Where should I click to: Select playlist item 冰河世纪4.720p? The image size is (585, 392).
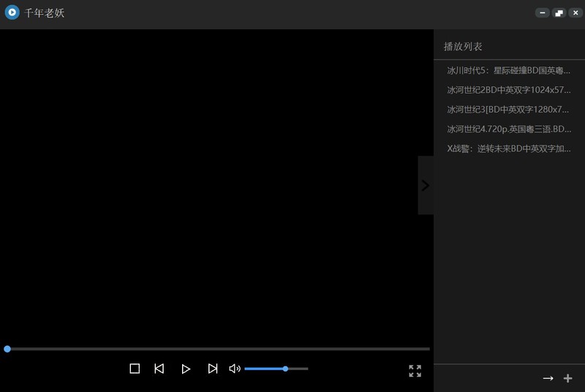509,129
